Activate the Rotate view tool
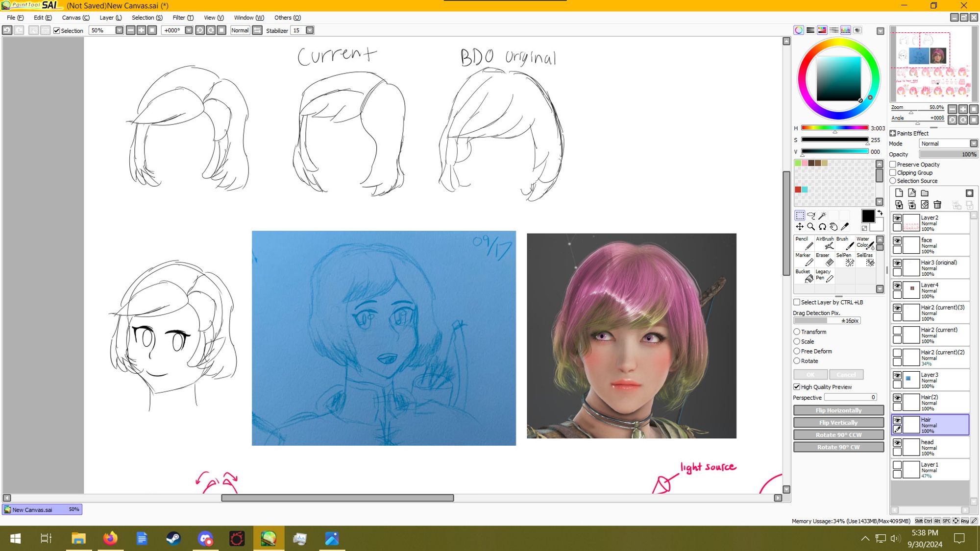This screenshot has width=980, height=551. (822, 227)
